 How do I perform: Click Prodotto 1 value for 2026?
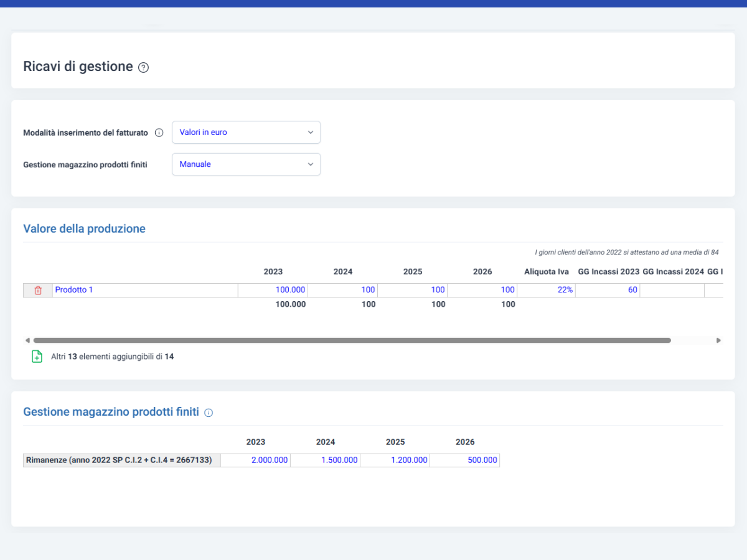point(482,290)
